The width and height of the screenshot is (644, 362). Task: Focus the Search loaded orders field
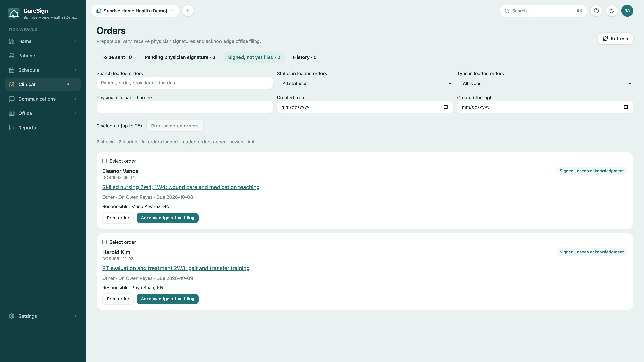pos(184,83)
